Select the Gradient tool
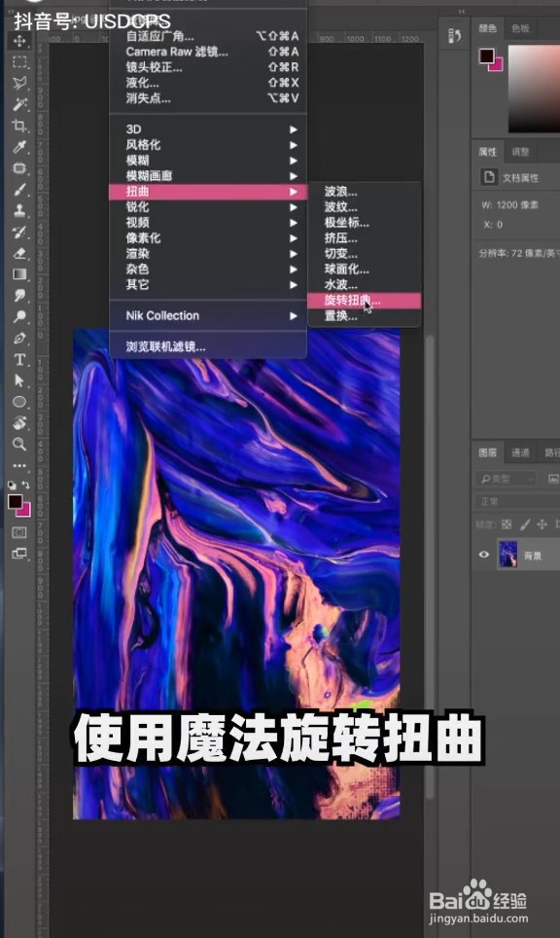The height and width of the screenshot is (938, 560). click(x=19, y=274)
